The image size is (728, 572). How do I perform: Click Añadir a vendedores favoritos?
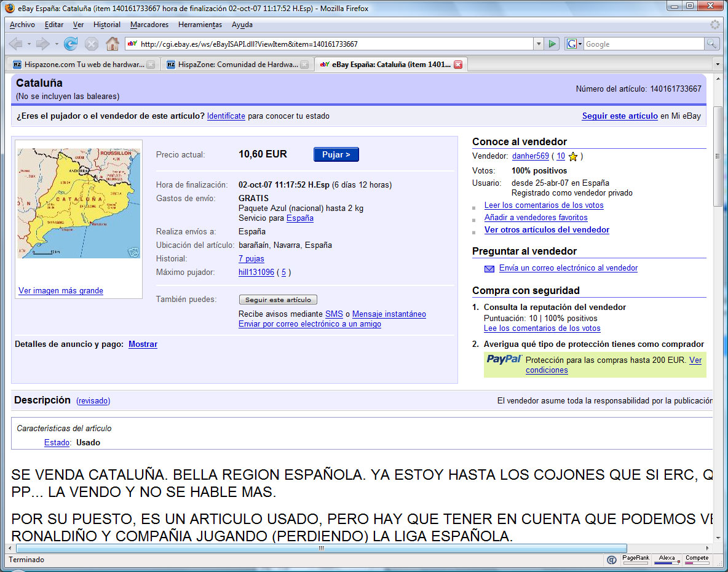coord(536,217)
